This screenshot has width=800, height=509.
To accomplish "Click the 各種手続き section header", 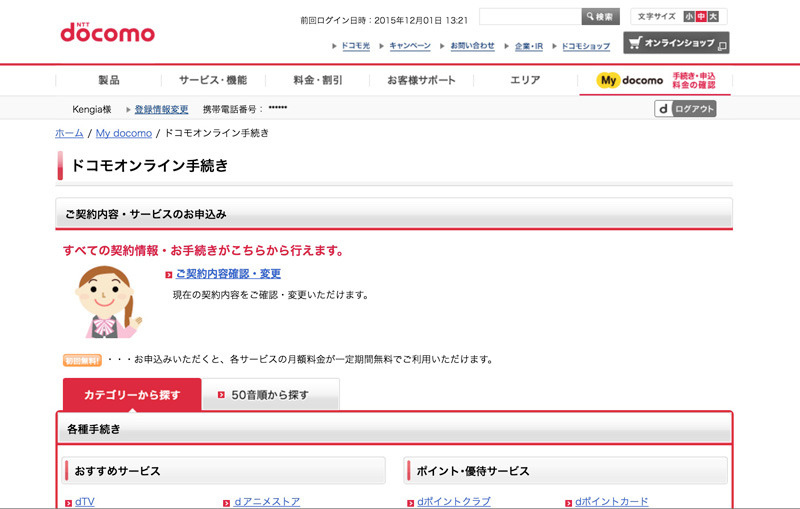I will [394, 429].
